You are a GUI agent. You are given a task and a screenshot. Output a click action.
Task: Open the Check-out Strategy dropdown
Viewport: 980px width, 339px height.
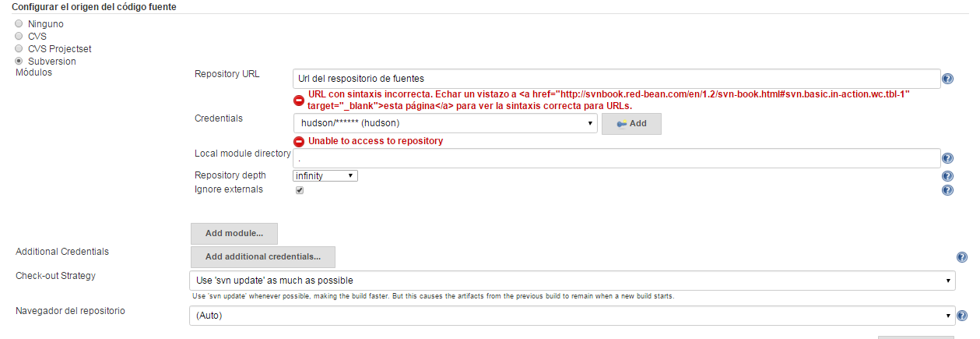coord(572,281)
